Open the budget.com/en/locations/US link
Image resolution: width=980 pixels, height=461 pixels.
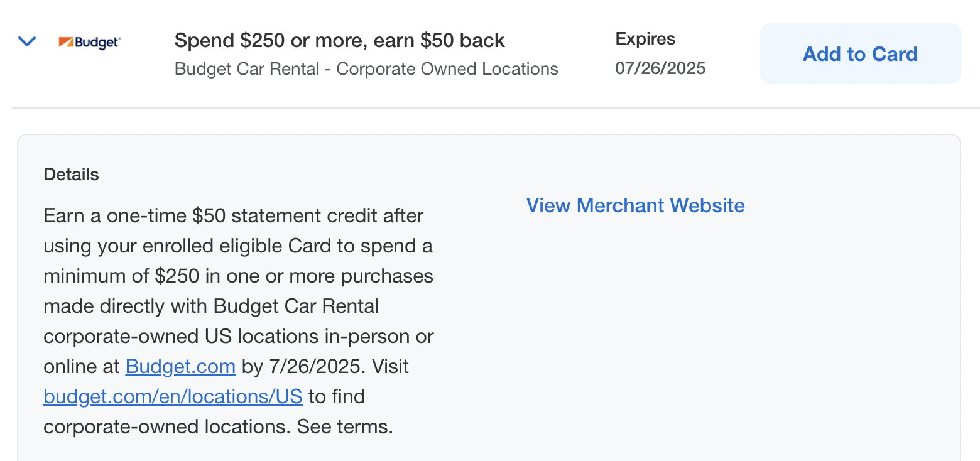click(x=173, y=397)
